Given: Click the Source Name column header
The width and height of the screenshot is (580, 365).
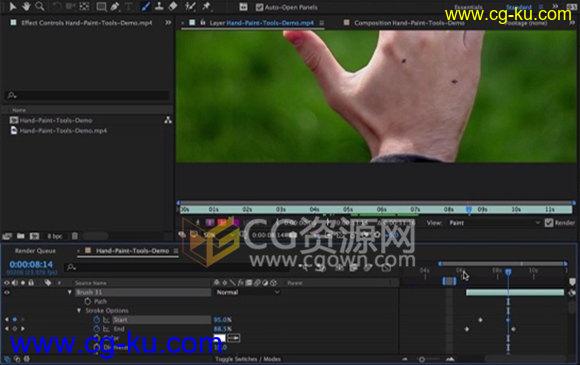Looking at the screenshot, I should pos(91,283).
